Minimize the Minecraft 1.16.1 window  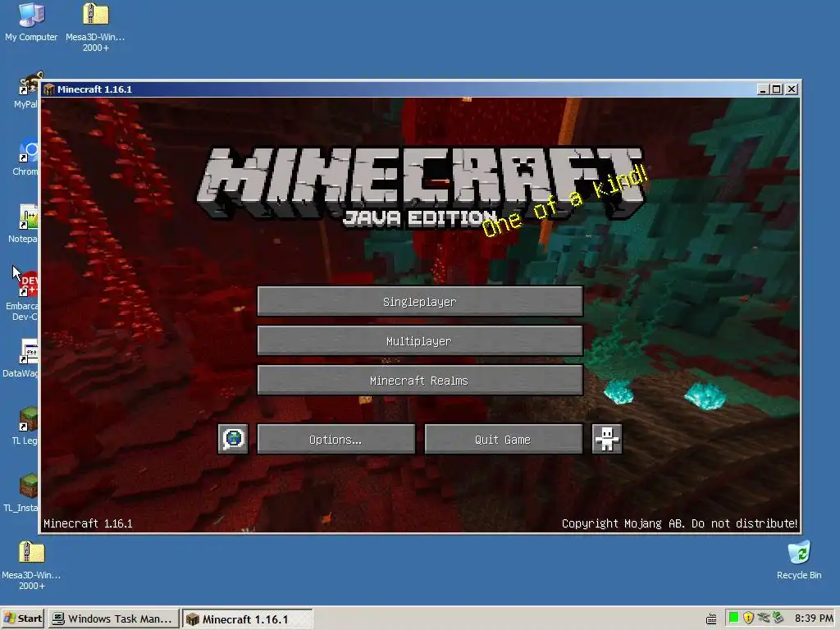763,89
